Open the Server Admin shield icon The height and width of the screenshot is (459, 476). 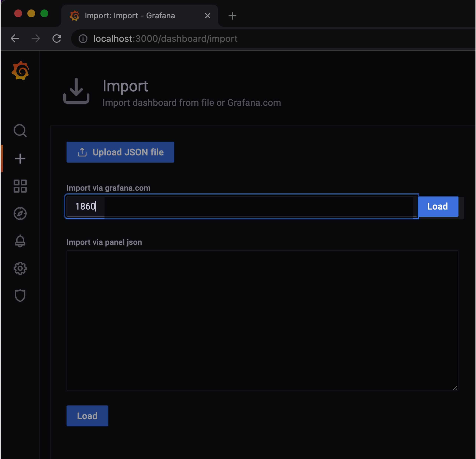[x=20, y=296]
